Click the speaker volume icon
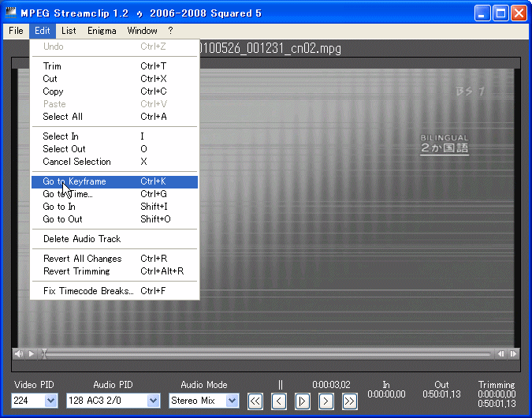This screenshot has width=532, height=418. [19, 354]
